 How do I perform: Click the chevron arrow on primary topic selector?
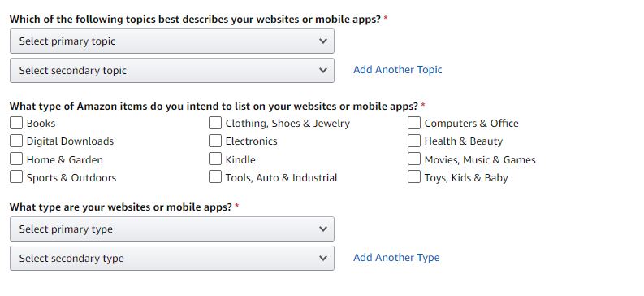click(323, 41)
